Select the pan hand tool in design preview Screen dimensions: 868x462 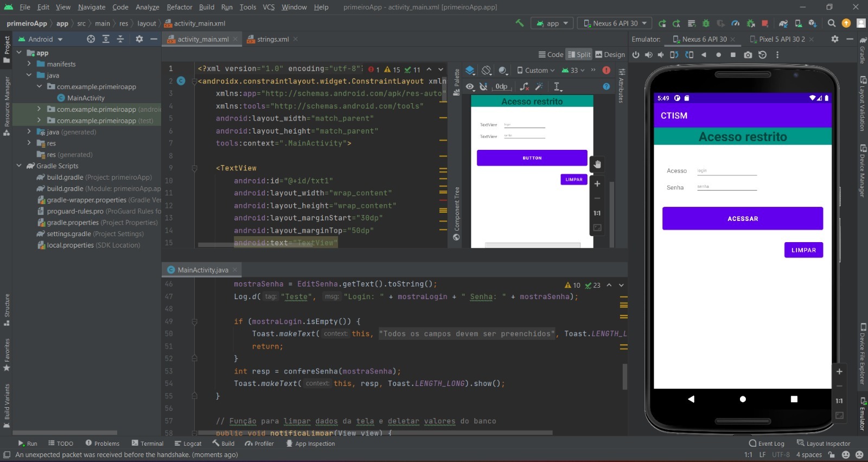[x=597, y=164]
